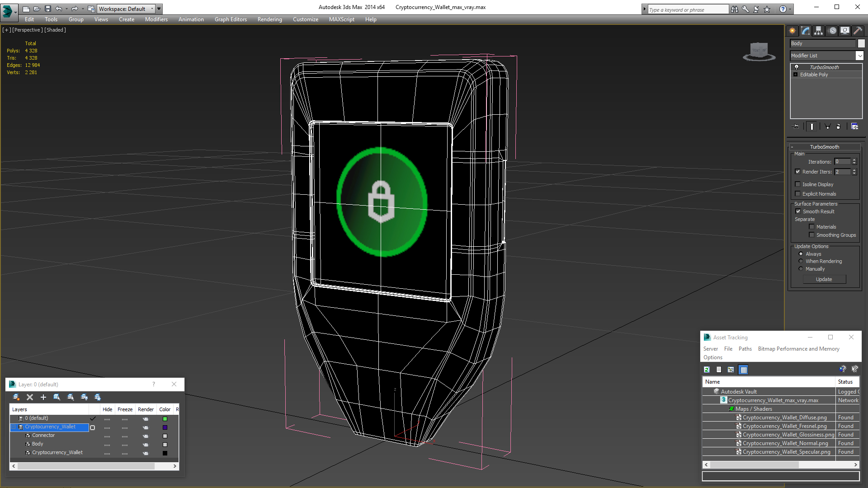
Task: Switch to the Motion panel tab
Action: coord(832,31)
